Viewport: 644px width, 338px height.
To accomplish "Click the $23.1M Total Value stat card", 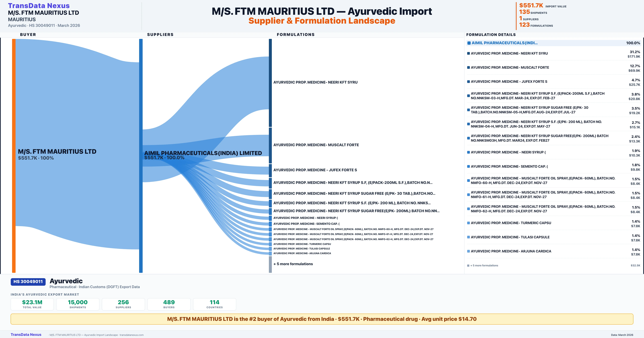I will (x=32, y=304).
